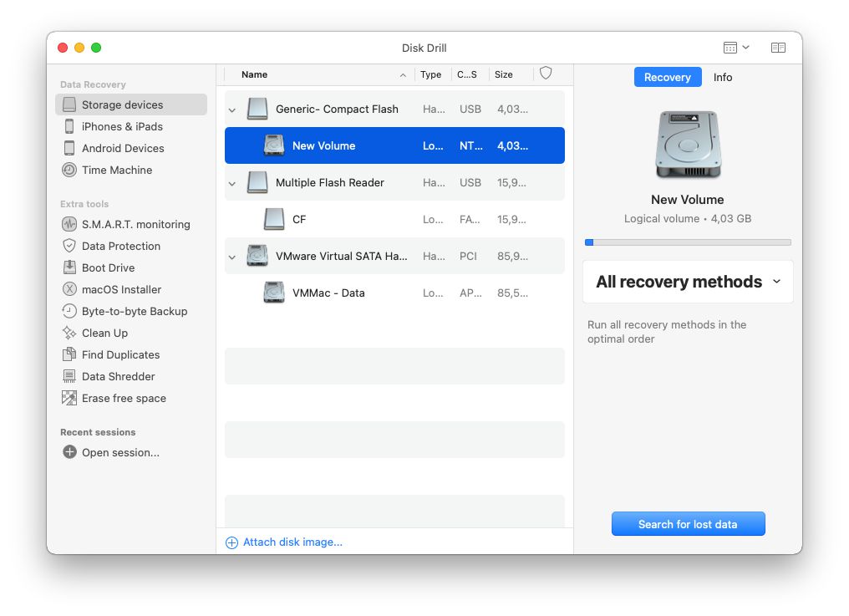Open the All recovery methods dropdown
The height and width of the screenshot is (616, 849).
pyautogui.click(x=688, y=282)
